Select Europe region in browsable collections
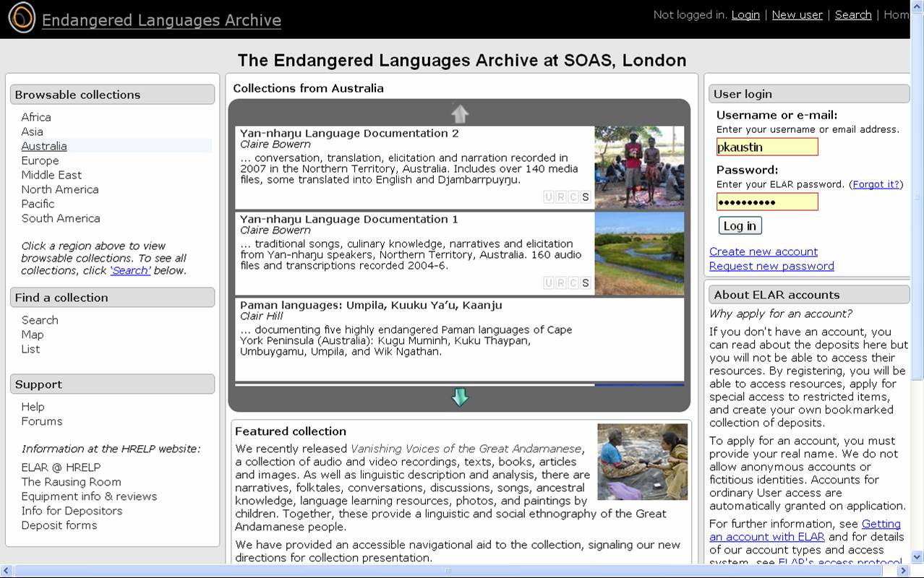Image resolution: width=924 pixels, height=578 pixels. click(40, 160)
